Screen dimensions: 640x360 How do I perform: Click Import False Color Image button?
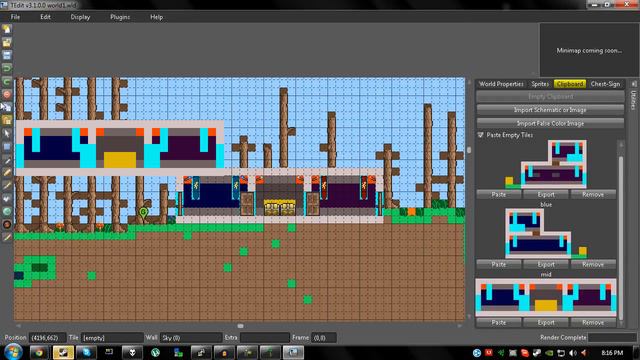pyautogui.click(x=550, y=123)
